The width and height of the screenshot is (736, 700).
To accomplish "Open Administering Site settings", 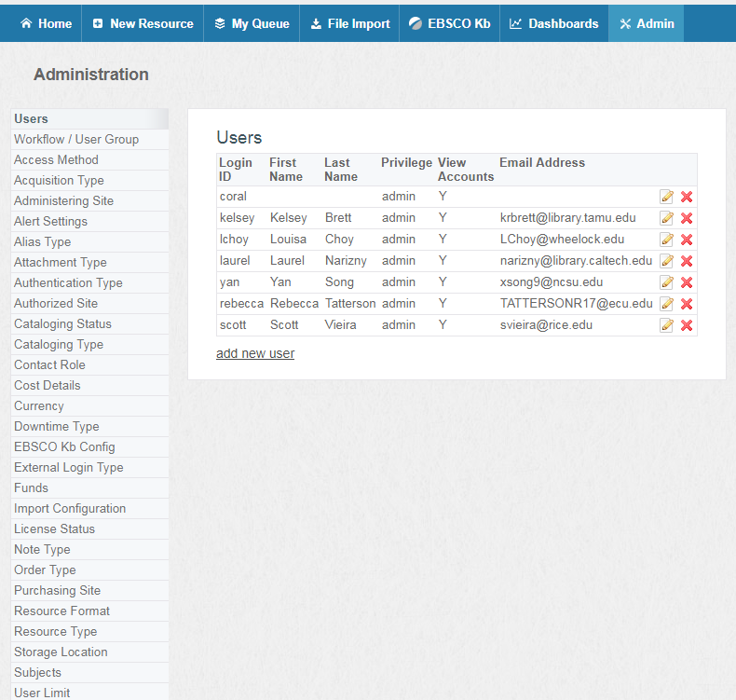I will point(89,201).
